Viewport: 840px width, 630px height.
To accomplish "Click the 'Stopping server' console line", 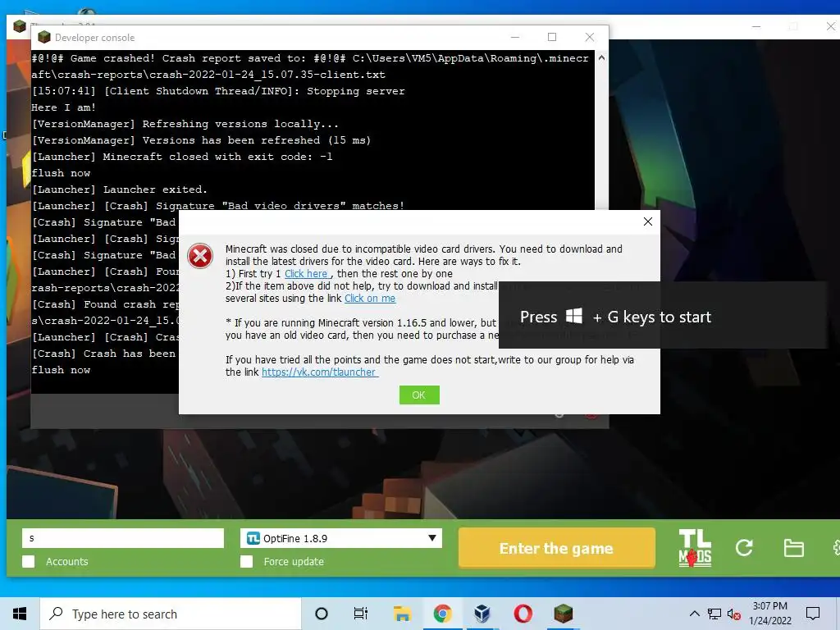I will (218, 91).
